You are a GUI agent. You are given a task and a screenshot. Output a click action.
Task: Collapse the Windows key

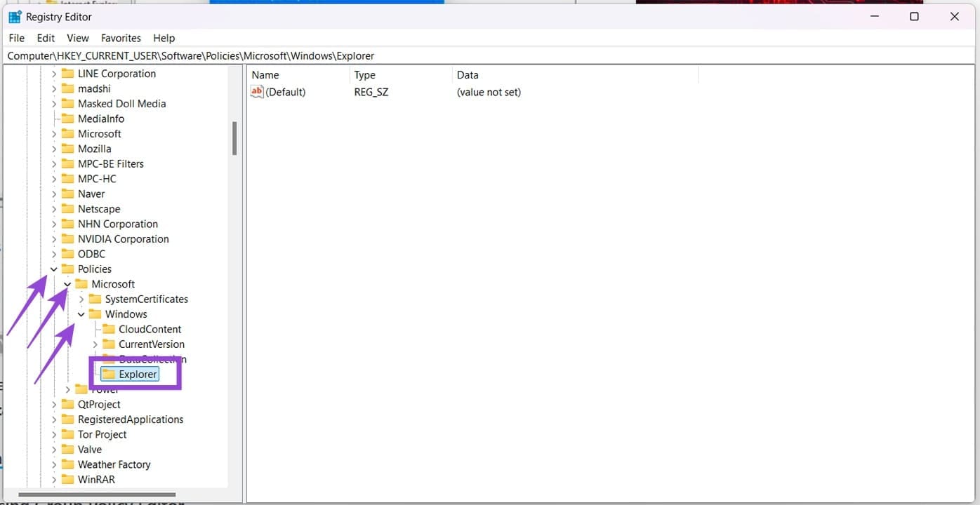coord(81,314)
